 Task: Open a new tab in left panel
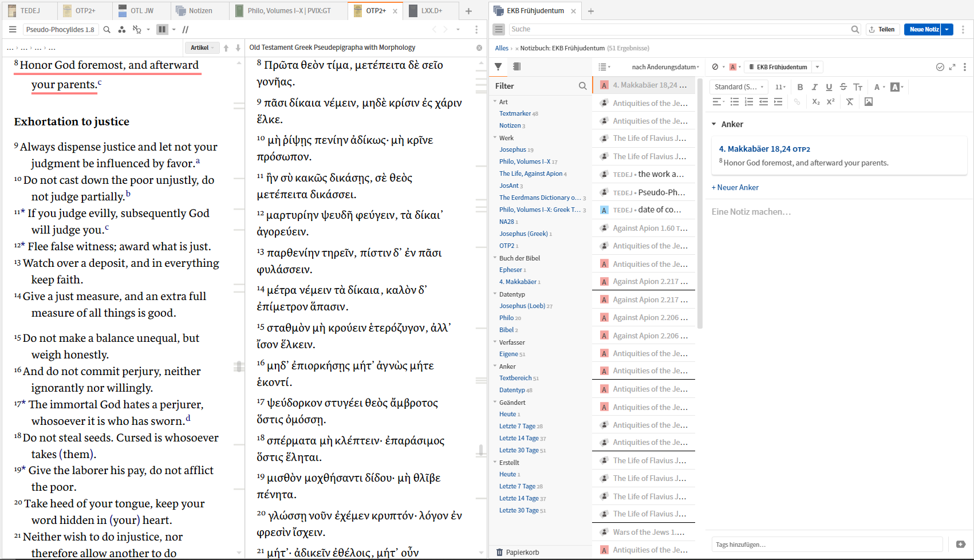coord(468,11)
